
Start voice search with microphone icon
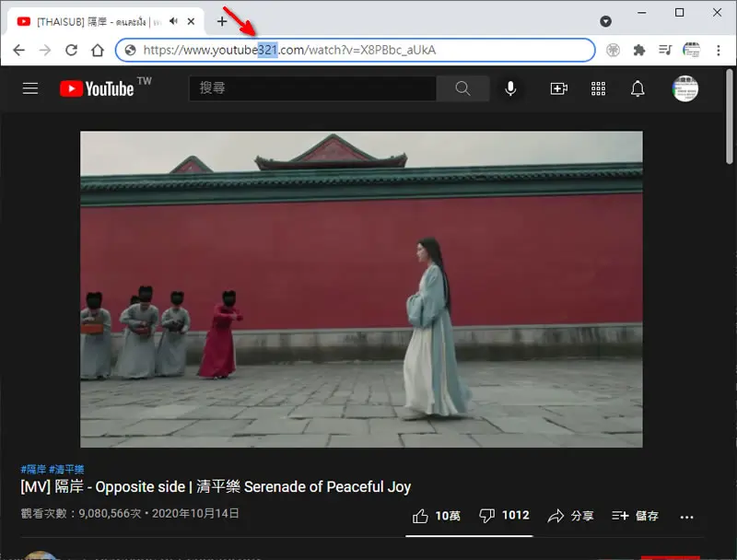pyautogui.click(x=510, y=88)
